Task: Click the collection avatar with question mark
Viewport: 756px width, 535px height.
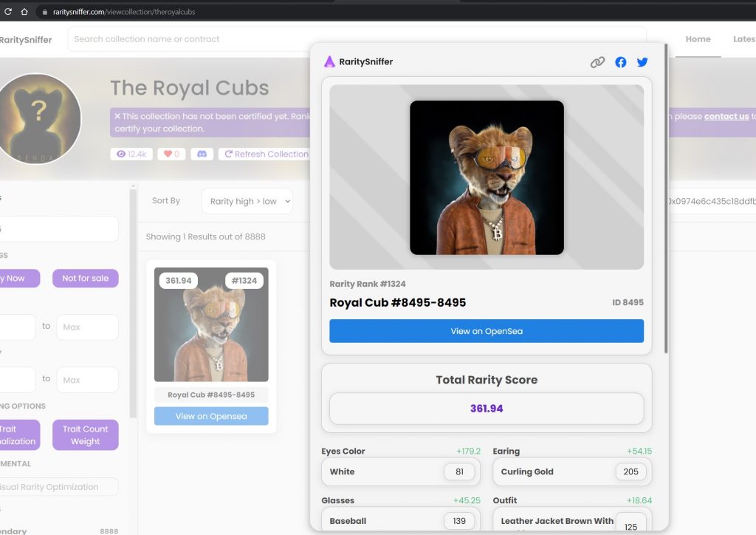Action: tap(38, 119)
